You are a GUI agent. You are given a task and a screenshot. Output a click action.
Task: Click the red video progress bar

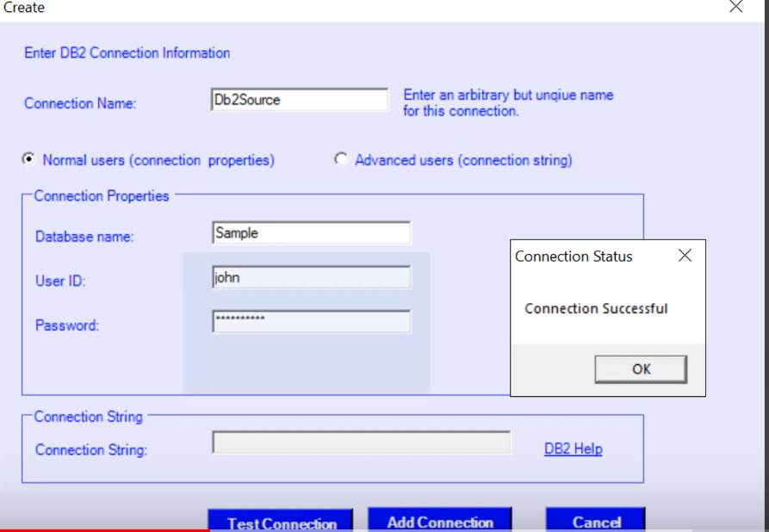point(103,530)
